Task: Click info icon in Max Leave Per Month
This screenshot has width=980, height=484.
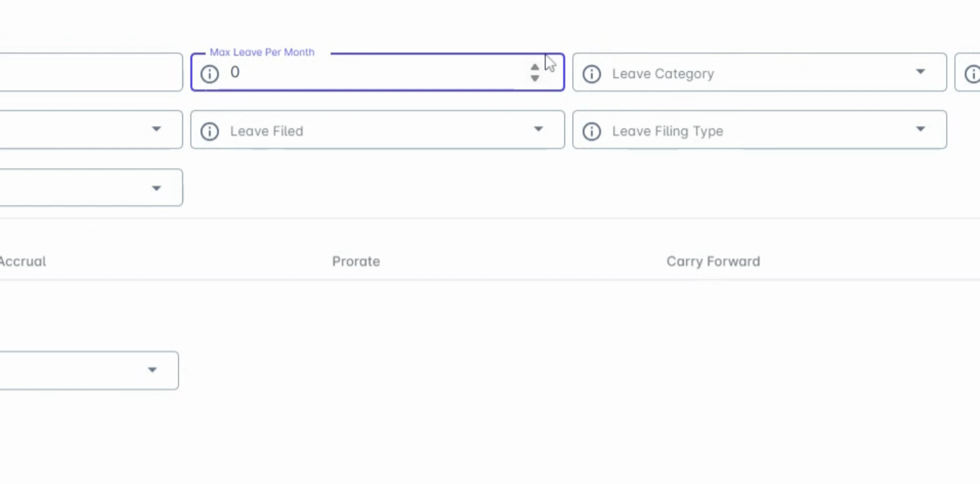Action: (x=209, y=73)
